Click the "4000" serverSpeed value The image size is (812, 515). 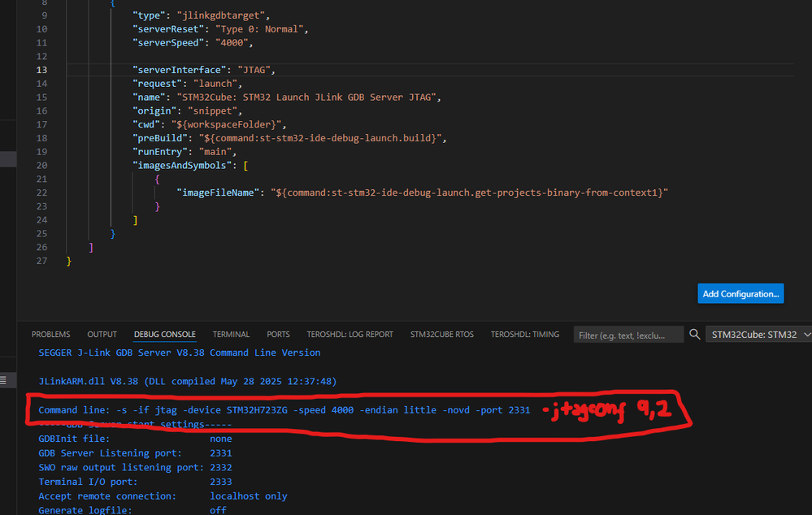(232, 42)
